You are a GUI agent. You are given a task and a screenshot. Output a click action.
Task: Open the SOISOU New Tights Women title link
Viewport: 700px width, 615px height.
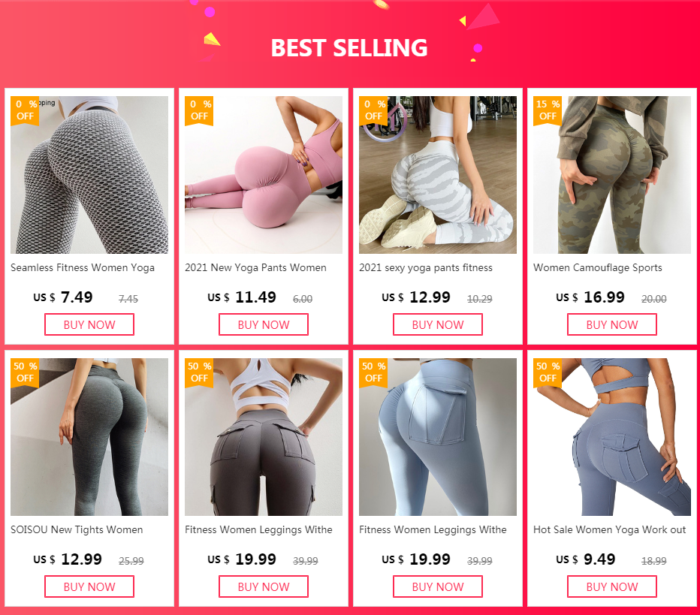(77, 529)
